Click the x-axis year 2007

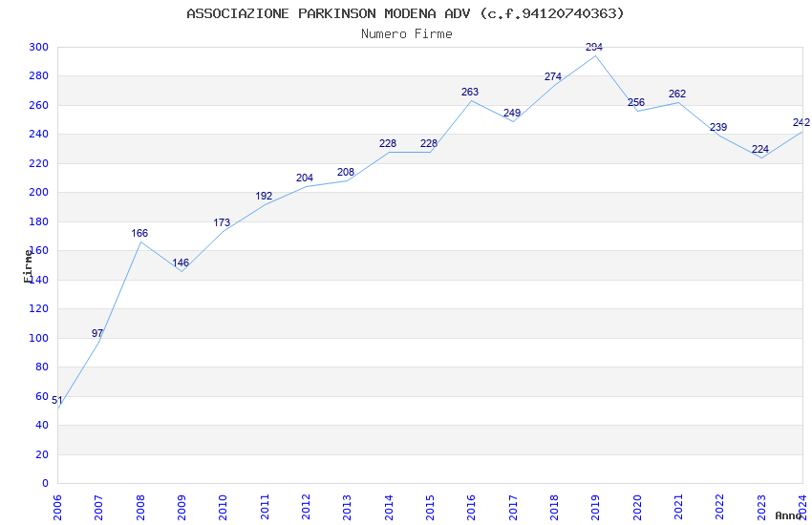pos(98,508)
